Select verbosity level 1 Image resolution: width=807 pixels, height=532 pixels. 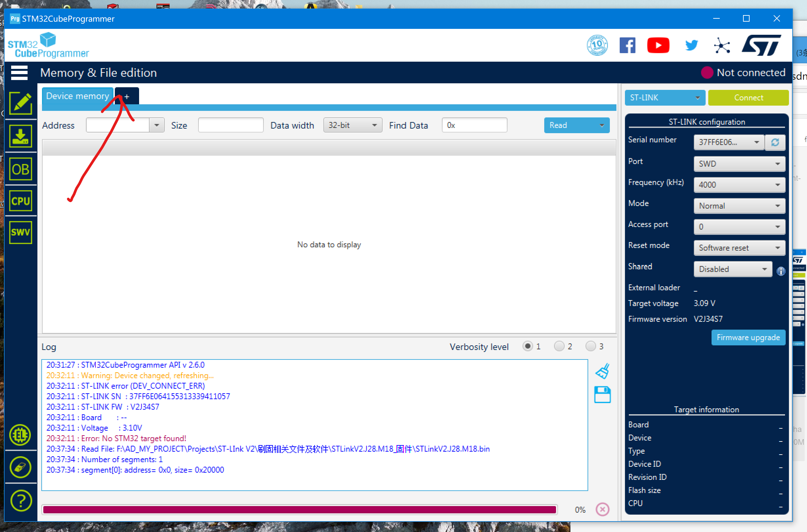[528, 346]
